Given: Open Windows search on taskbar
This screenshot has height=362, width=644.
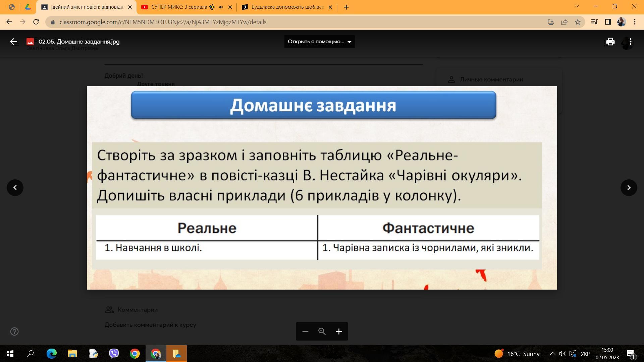Looking at the screenshot, I should (31, 354).
